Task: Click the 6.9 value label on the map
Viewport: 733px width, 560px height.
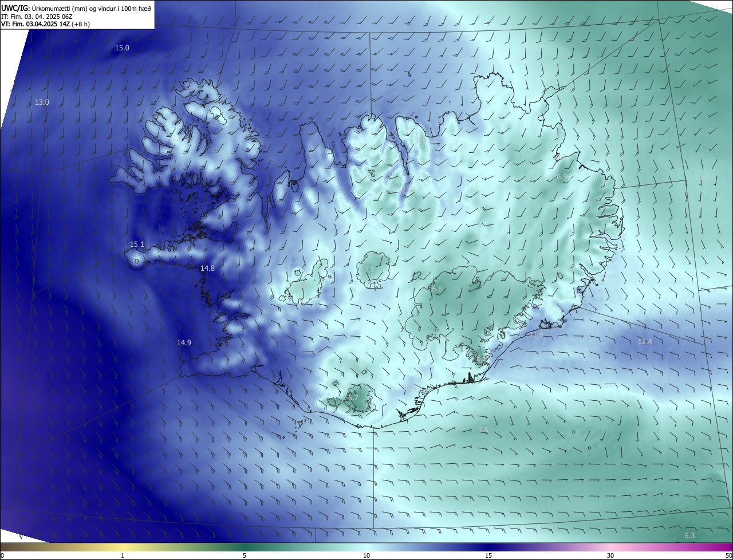Action: (562, 178)
